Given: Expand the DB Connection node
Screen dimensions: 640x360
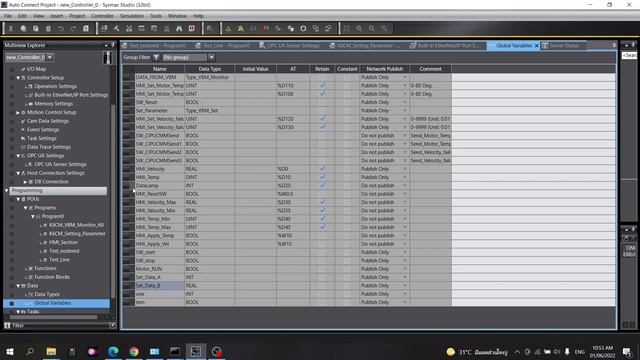Looking at the screenshot, I should pyautogui.click(x=25, y=182).
